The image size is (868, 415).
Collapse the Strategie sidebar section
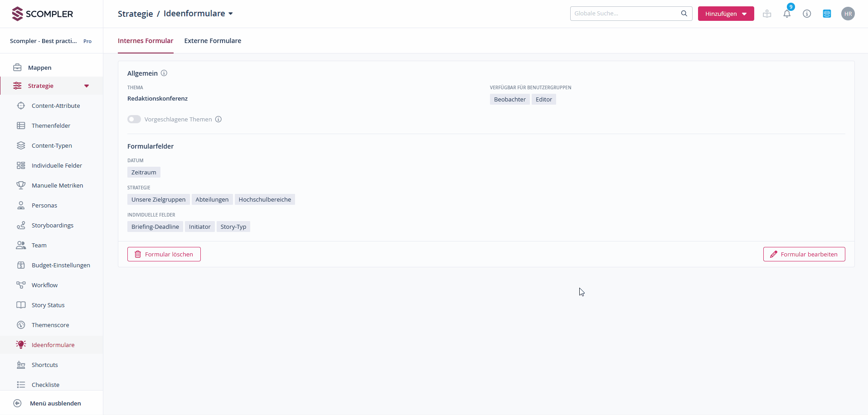click(x=86, y=86)
